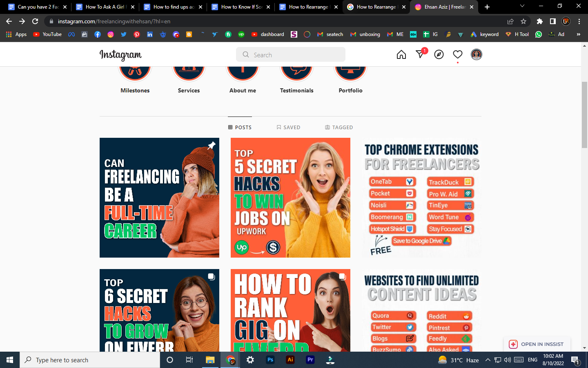Reload the Instagram page
This screenshot has width=588, height=368.
click(x=35, y=21)
